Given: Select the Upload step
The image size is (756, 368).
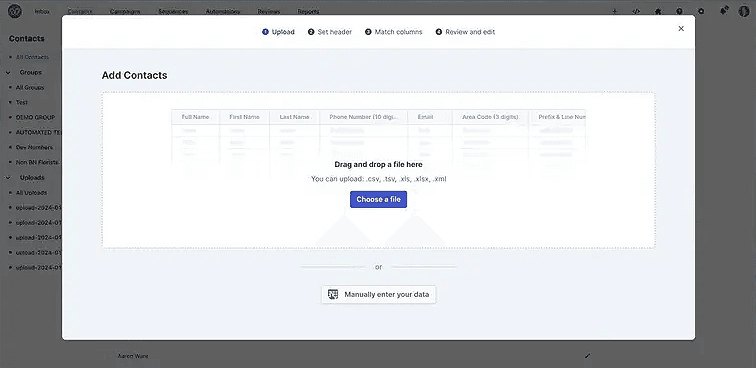Looking at the screenshot, I should point(278,32).
